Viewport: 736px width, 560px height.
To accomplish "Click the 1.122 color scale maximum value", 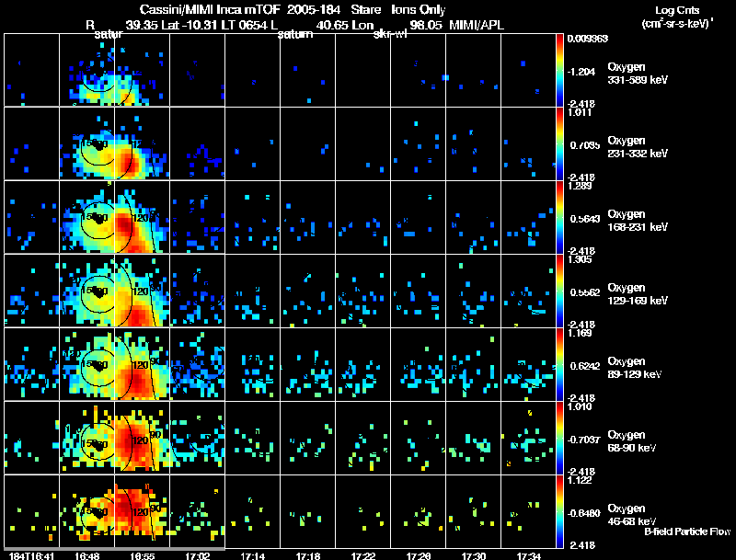I will [x=580, y=480].
